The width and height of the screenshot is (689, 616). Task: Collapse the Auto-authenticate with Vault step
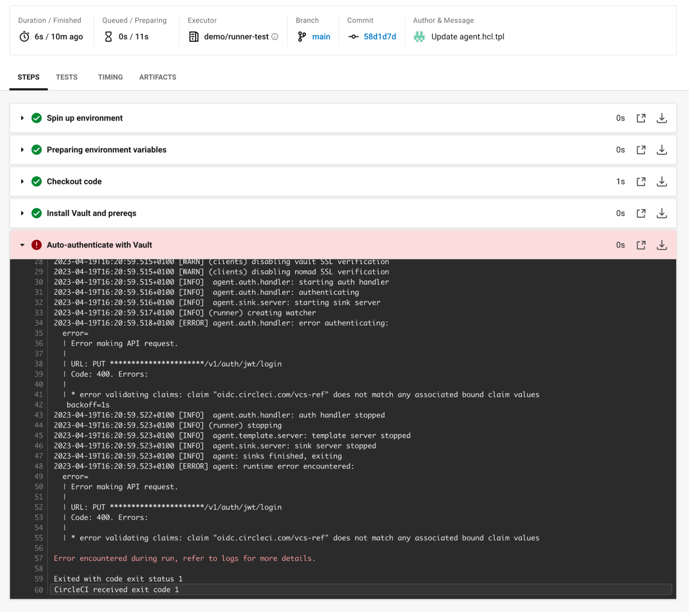click(22, 245)
